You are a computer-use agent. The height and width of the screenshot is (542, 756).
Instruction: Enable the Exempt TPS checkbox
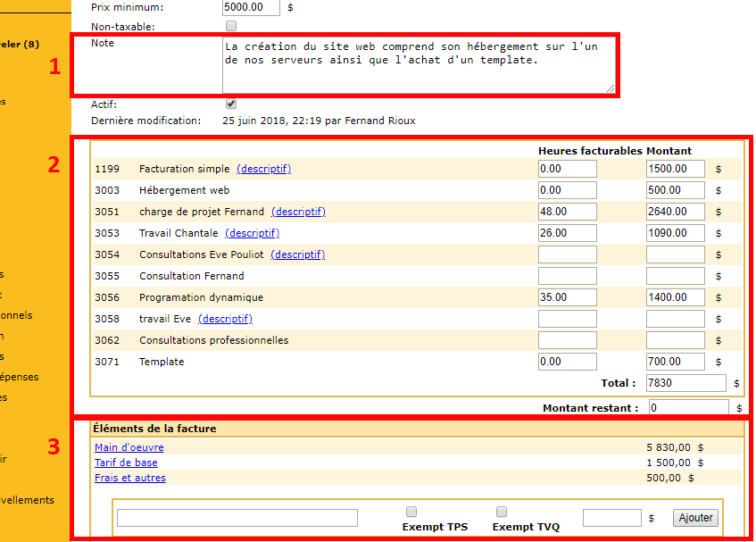(x=411, y=512)
